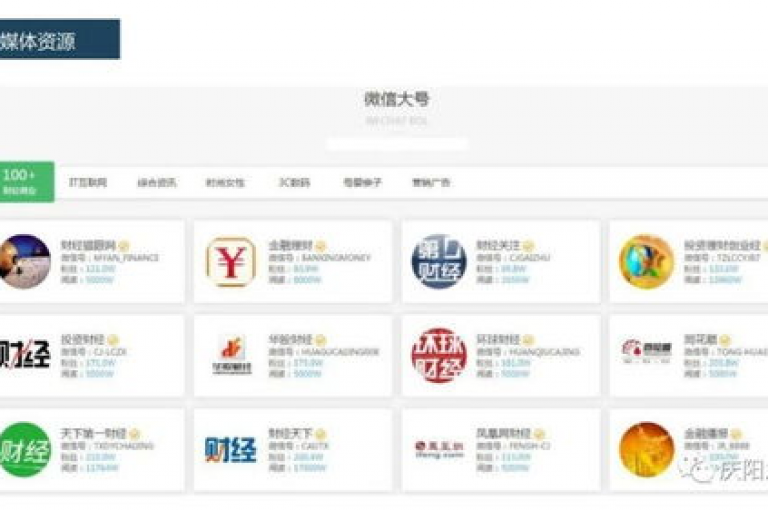Open the 华股财经 account name link
Image resolution: width=768 pixels, height=510 pixels.
coord(290,340)
